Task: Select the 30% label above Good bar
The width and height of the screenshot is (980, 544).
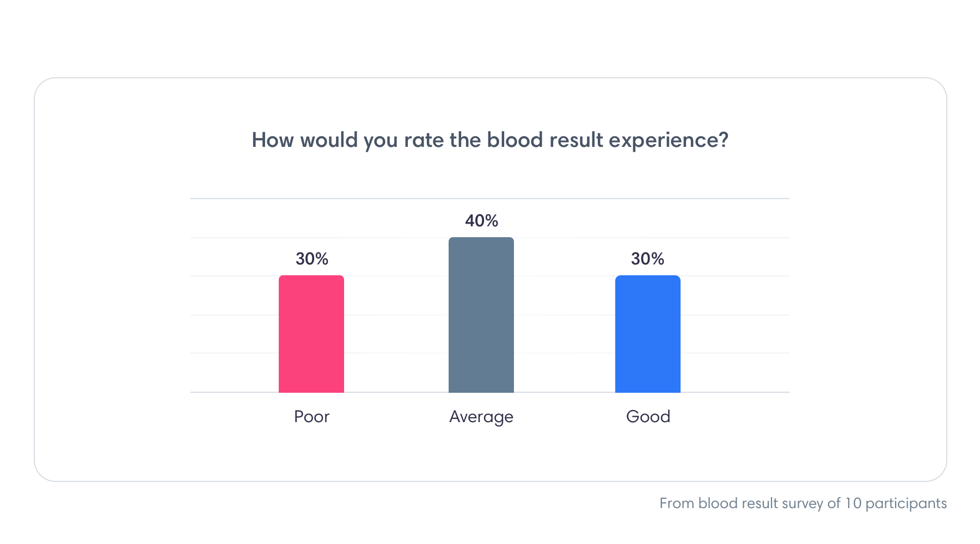Action: coord(647,259)
